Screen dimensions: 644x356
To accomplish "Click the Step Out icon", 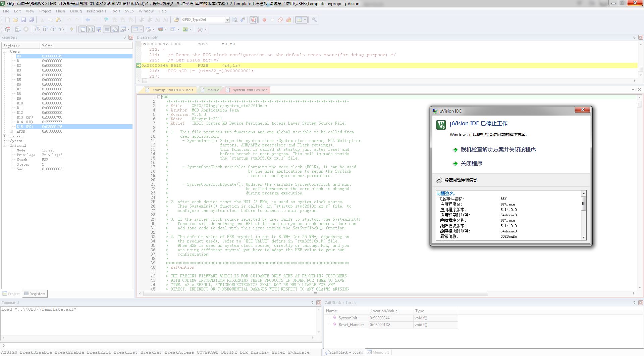I will point(53,29).
